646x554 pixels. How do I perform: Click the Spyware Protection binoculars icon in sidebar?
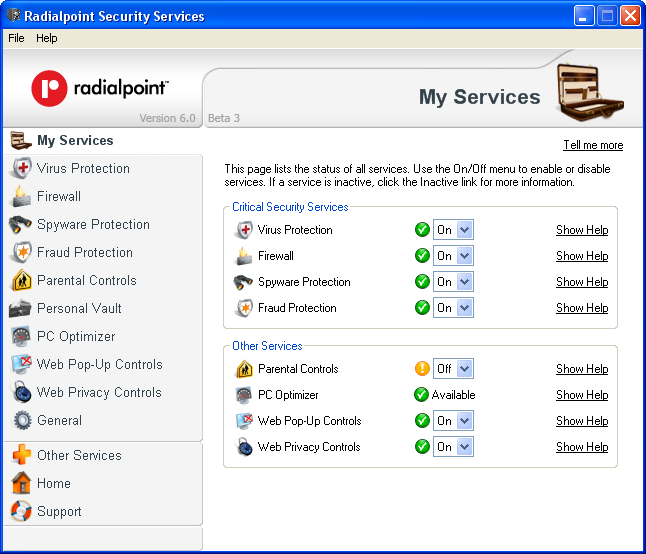point(20,224)
